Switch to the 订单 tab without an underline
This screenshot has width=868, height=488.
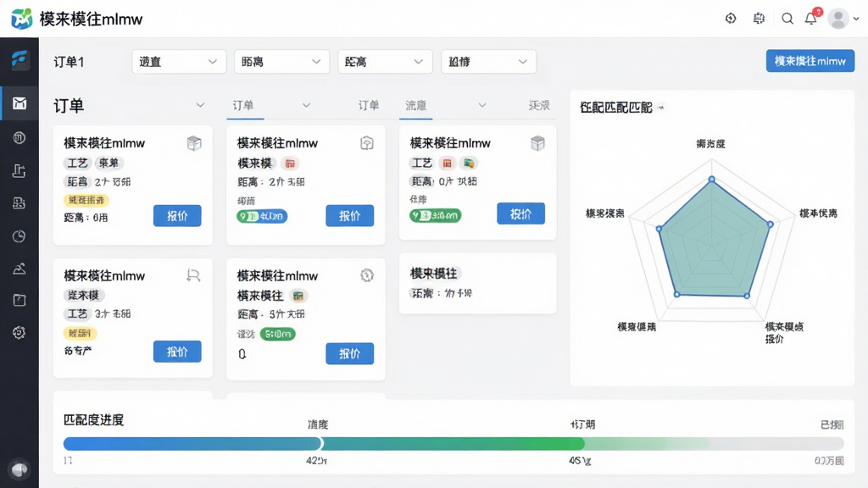(369, 105)
